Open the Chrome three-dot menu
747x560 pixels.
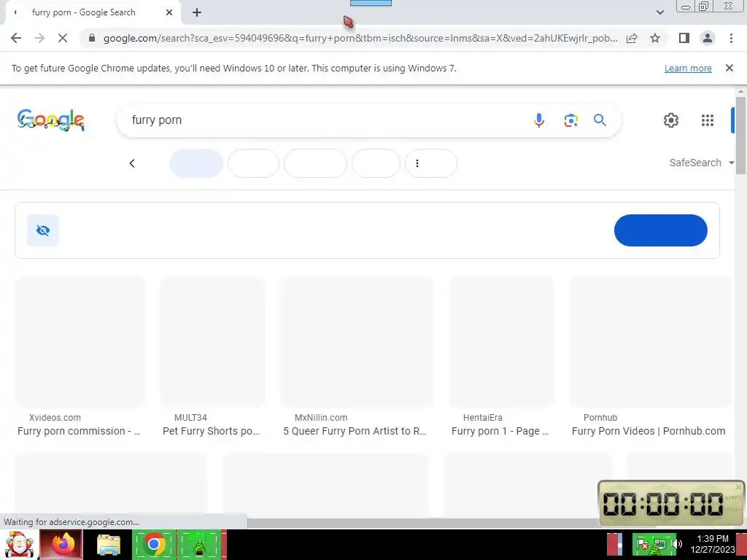click(731, 38)
